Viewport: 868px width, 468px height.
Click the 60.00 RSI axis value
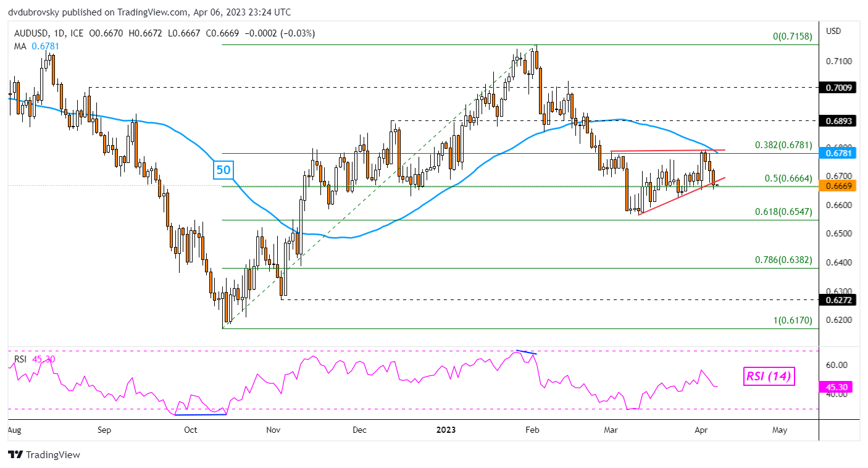tap(836, 365)
